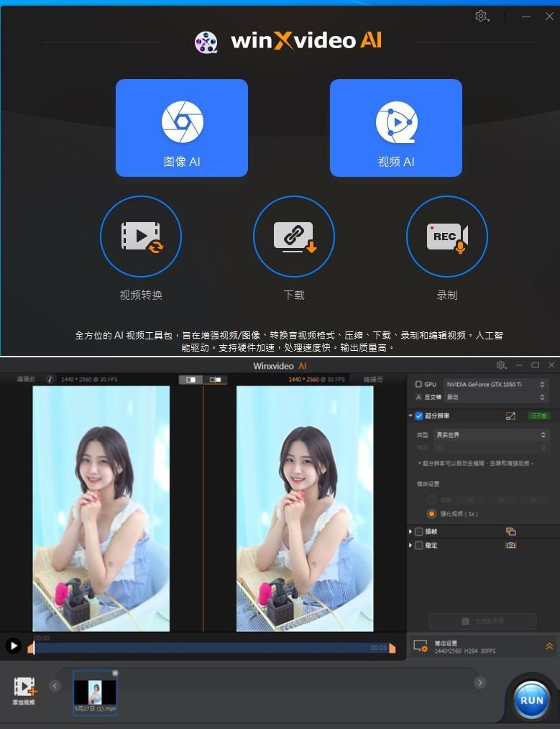Click the gray source 1440*2560 @ 30 FPS text

pyautogui.click(x=89, y=380)
